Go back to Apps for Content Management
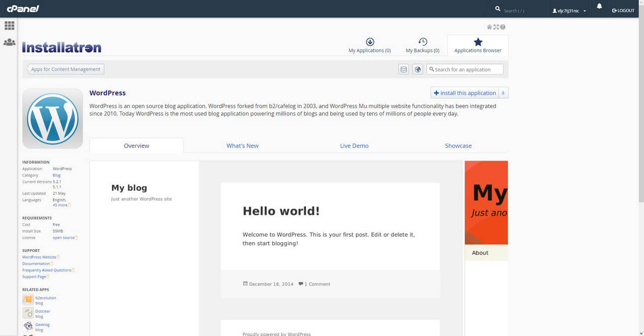644x336 pixels. pyautogui.click(x=65, y=70)
